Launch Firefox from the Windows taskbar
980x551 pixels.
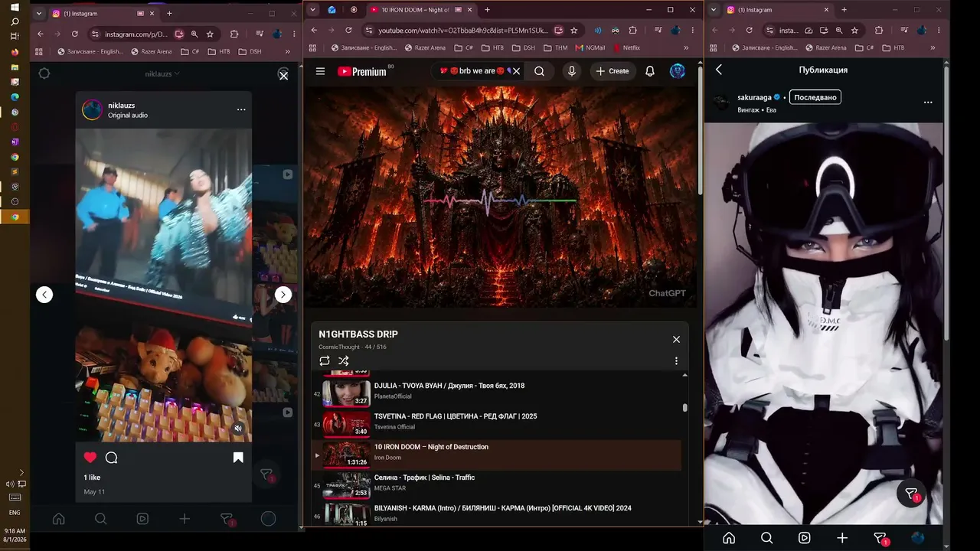coord(15,52)
